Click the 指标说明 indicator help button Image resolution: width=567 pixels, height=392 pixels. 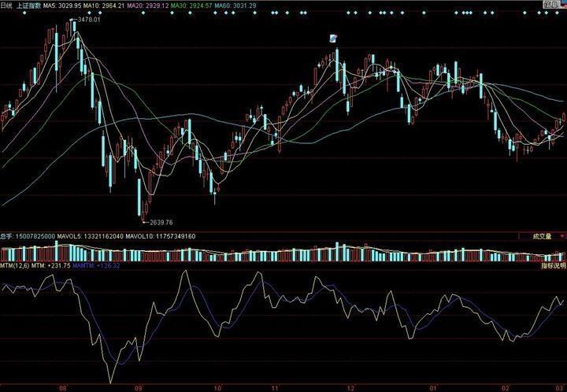pos(553,266)
